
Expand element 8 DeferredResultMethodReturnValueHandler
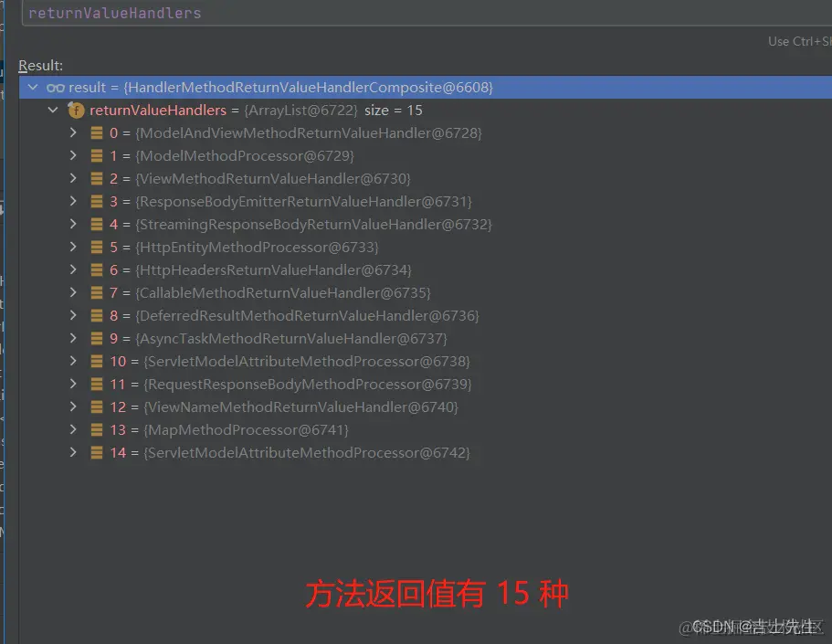click(73, 315)
